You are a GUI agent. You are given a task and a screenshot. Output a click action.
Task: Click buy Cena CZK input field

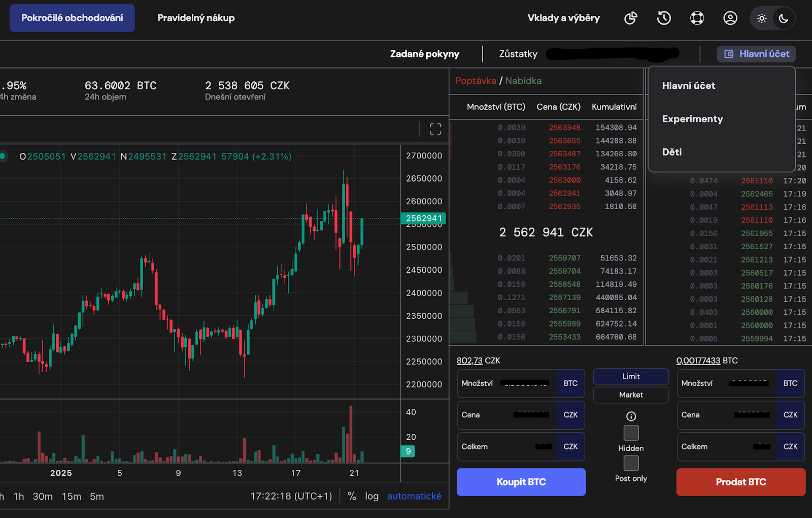[x=521, y=415]
